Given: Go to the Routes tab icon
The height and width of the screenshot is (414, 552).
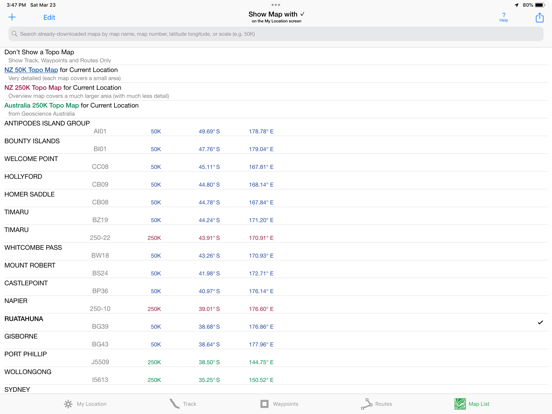Looking at the screenshot, I should coord(366,404).
